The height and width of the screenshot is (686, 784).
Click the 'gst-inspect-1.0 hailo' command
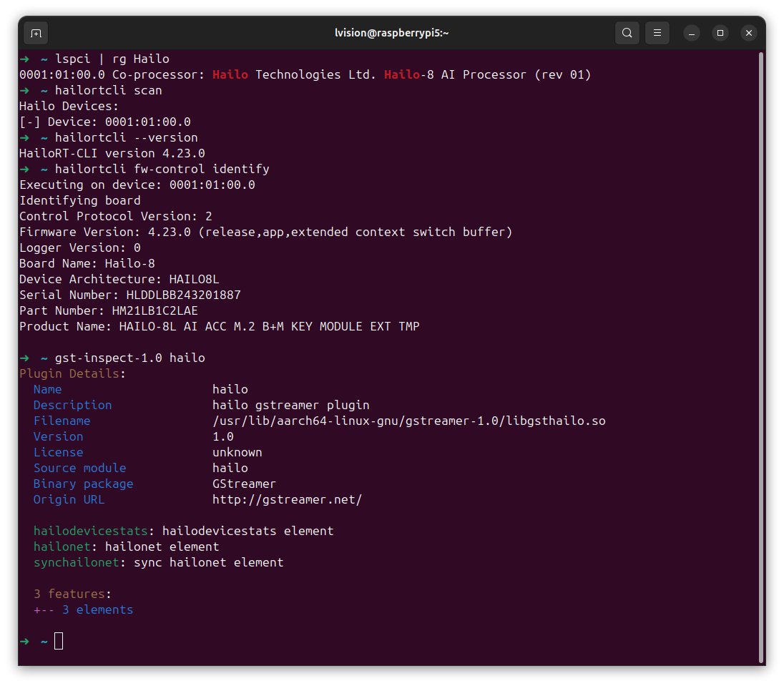pos(130,358)
